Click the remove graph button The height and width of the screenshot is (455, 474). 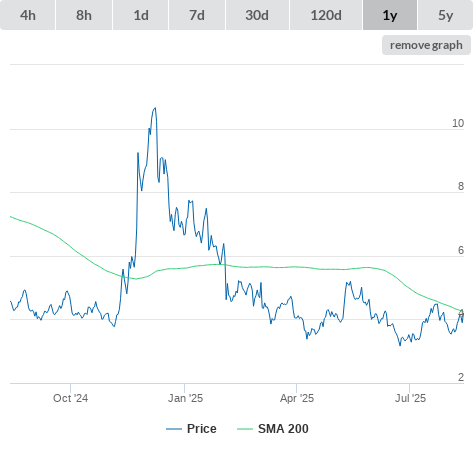(x=426, y=45)
